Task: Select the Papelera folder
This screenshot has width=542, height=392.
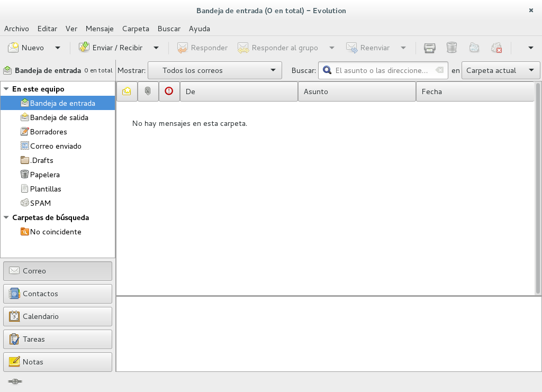Action: coord(58,175)
